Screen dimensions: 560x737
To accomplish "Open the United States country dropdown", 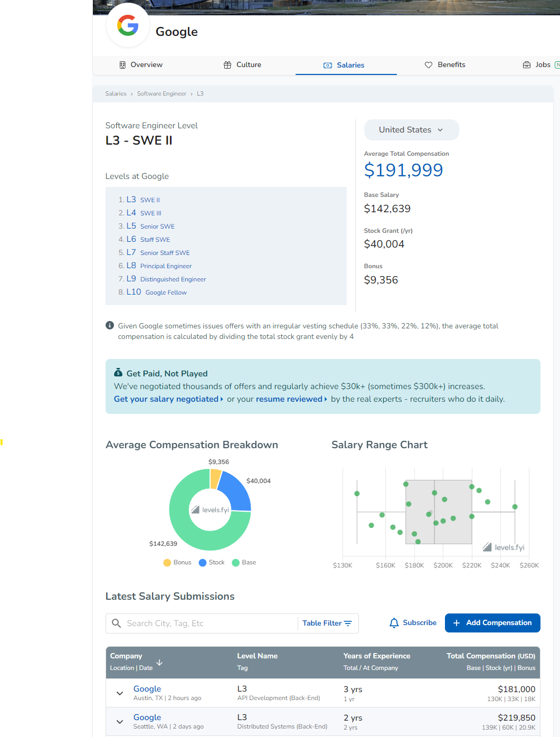I will click(x=411, y=130).
